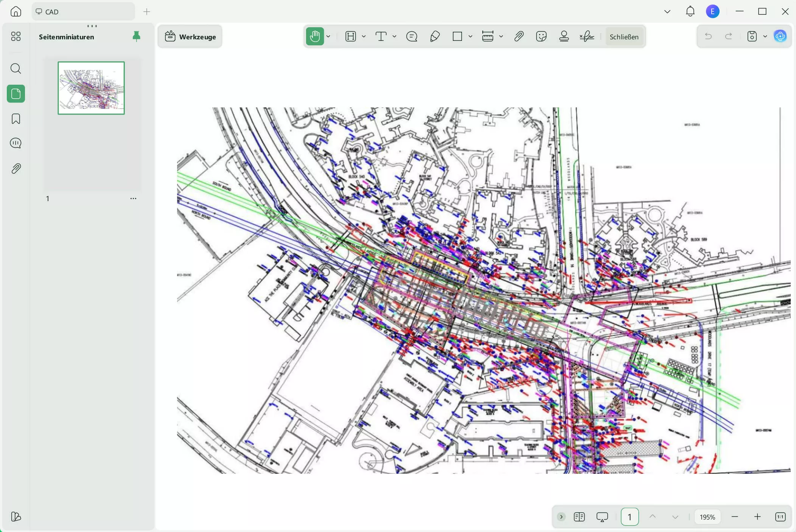
Task: Select the Highlighter pen tool
Action: tap(435, 36)
